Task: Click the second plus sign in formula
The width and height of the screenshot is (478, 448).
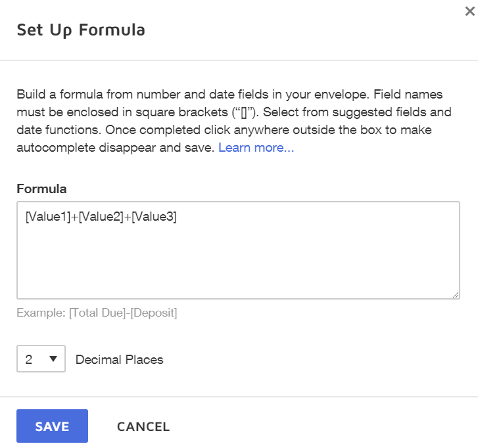Action: tap(128, 218)
